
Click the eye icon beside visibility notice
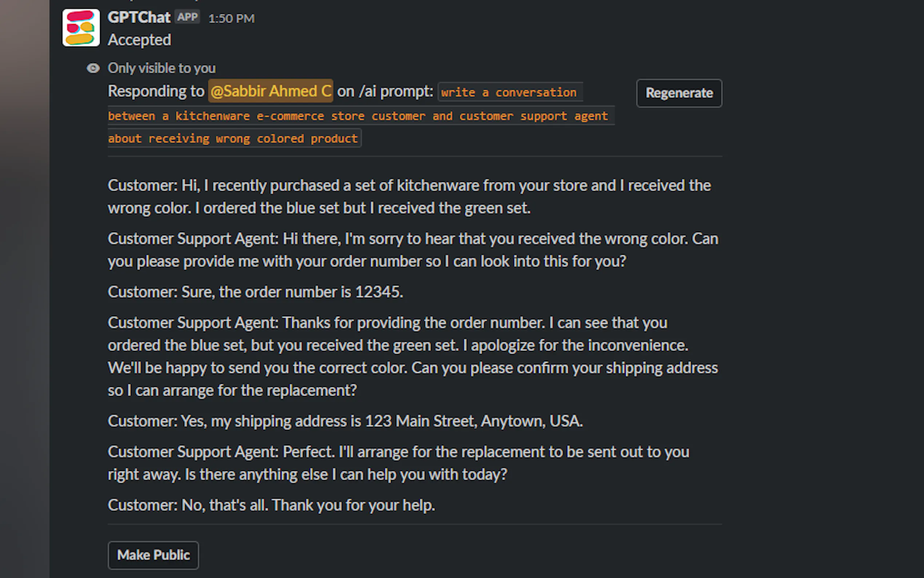click(93, 68)
